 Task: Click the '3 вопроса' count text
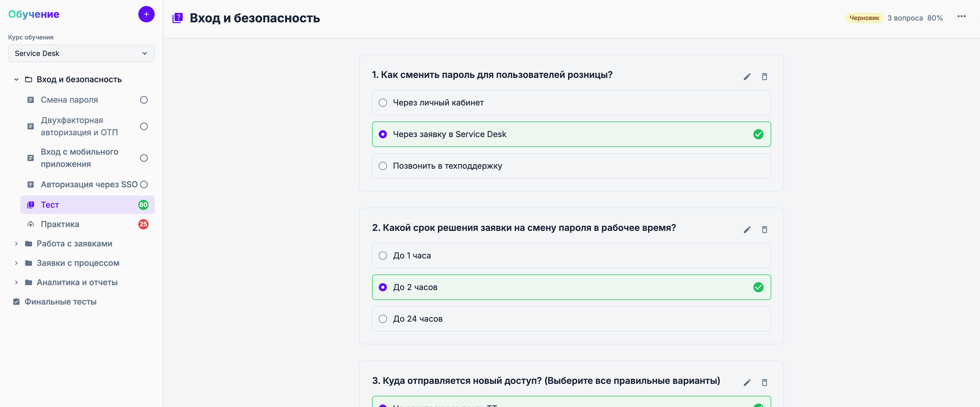(x=905, y=18)
